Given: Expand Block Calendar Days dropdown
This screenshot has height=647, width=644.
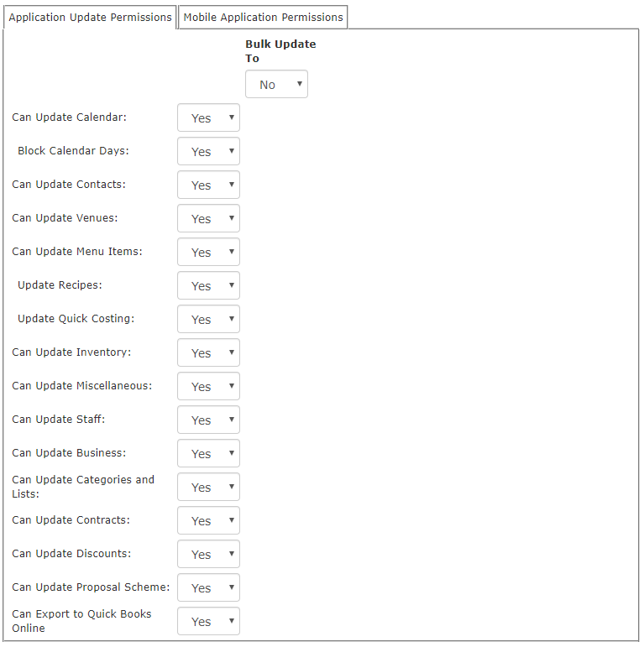Looking at the screenshot, I should point(208,151).
